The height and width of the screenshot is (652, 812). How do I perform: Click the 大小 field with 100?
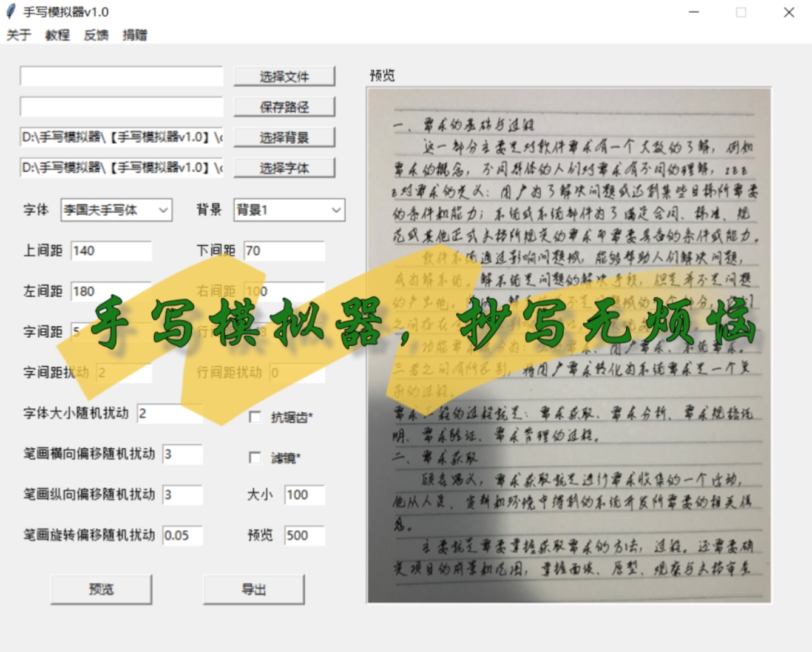click(x=305, y=494)
